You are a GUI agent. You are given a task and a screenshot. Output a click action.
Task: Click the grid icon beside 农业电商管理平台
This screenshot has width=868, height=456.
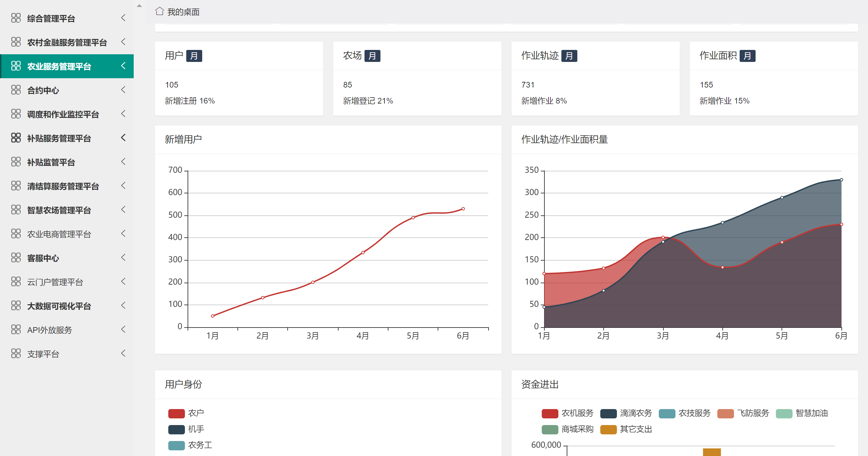[x=16, y=233]
